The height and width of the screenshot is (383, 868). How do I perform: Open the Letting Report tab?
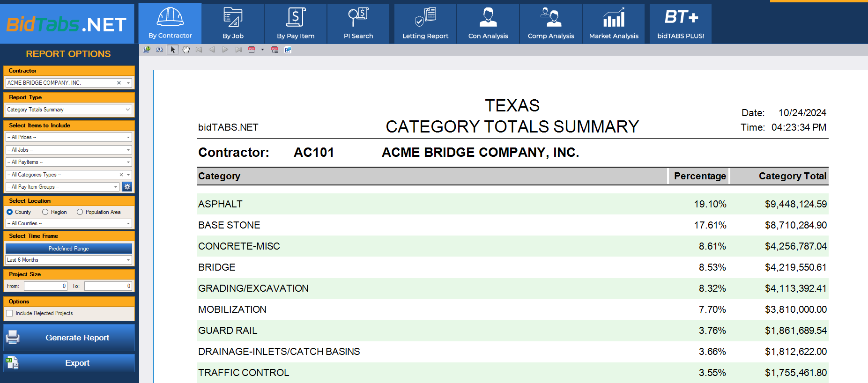(425, 24)
